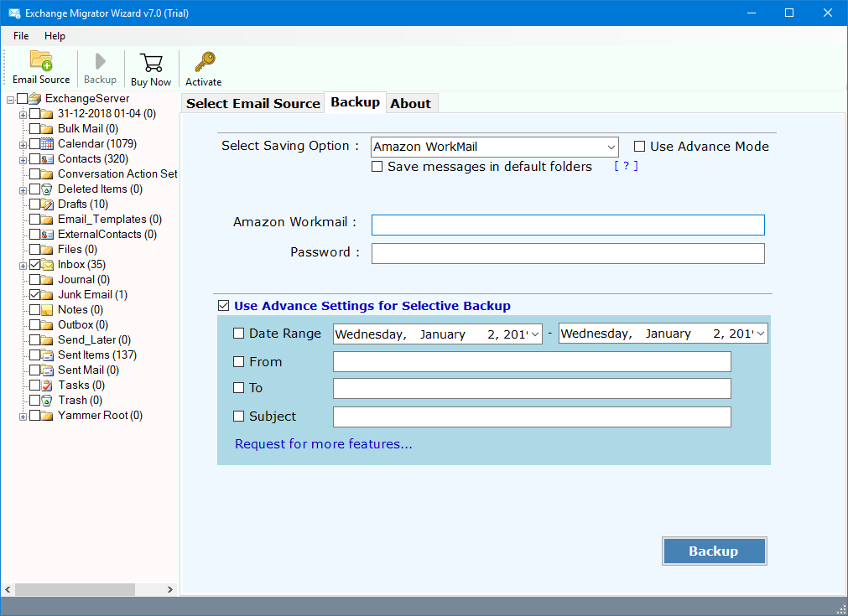Click the Calendar folder icon
Viewport: 848px width, 616px height.
click(x=48, y=144)
